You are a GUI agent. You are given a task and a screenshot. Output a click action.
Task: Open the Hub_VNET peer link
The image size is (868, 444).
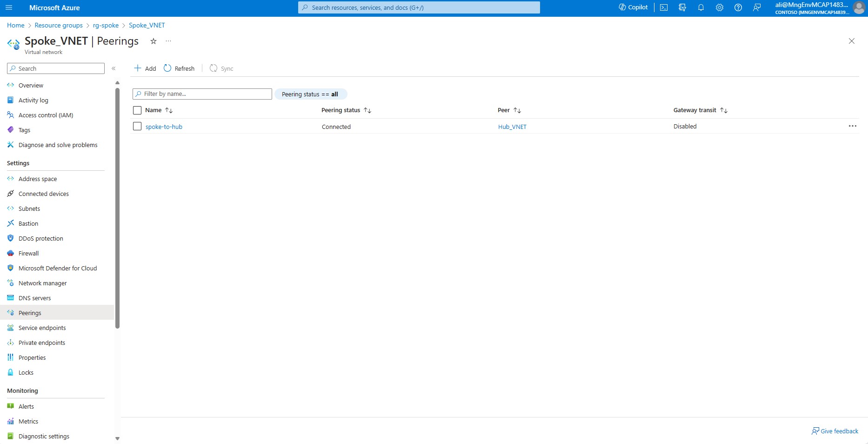(x=512, y=127)
